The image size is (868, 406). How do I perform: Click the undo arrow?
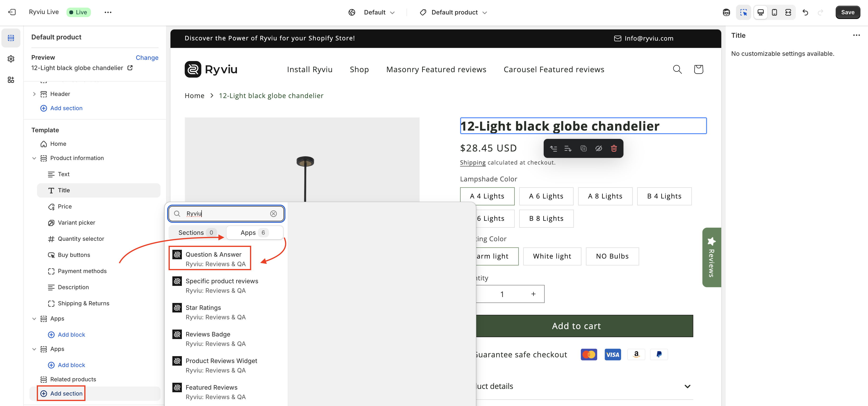805,12
